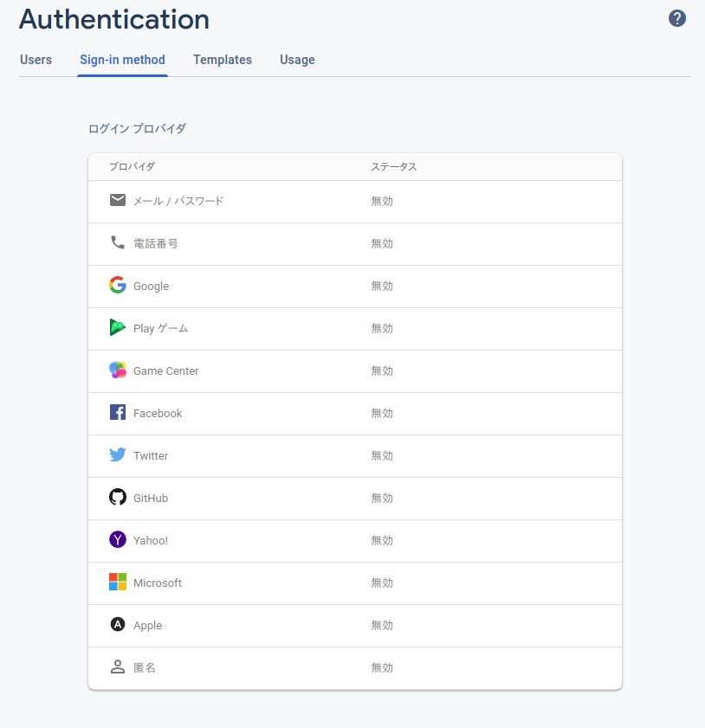Click the 無効 status of GitHub
705x728 pixels.
coord(382,499)
